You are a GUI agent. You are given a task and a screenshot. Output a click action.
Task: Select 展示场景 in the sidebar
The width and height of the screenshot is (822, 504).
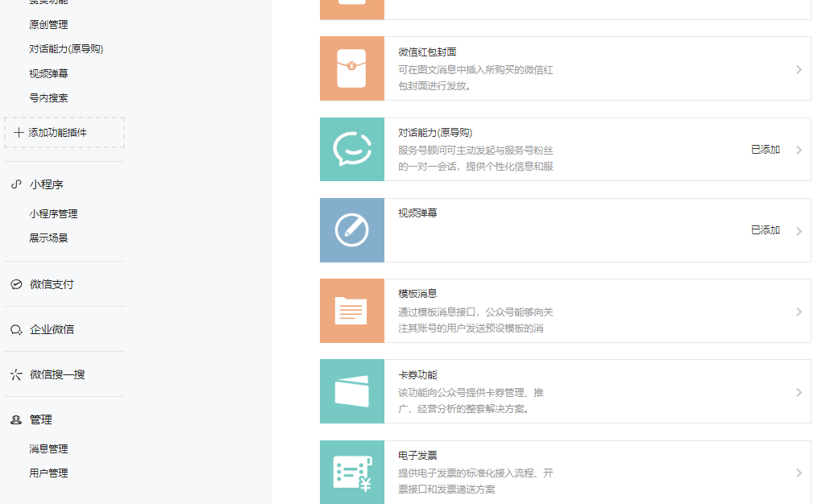pos(48,238)
